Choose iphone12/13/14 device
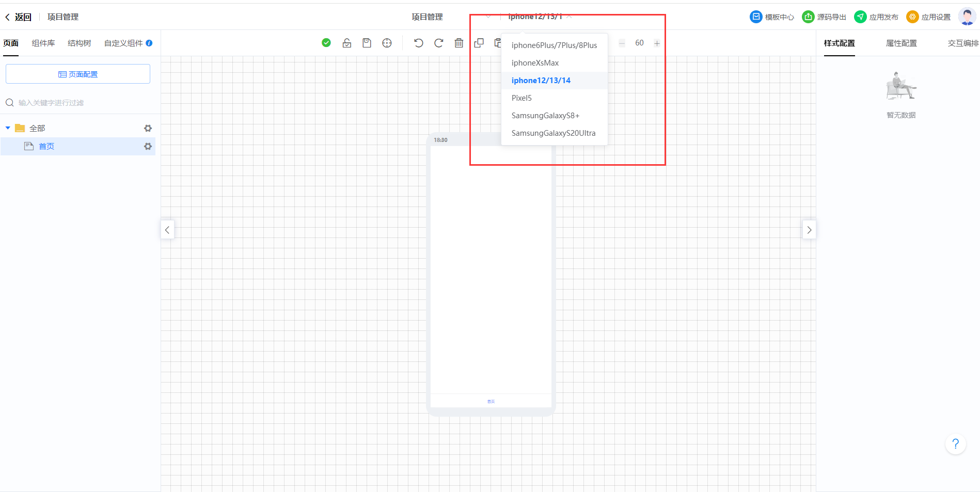This screenshot has width=980, height=492. tap(555, 81)
